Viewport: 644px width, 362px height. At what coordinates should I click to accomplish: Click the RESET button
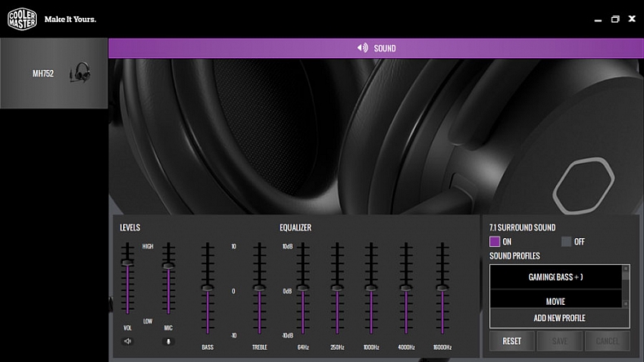(512, 341)
